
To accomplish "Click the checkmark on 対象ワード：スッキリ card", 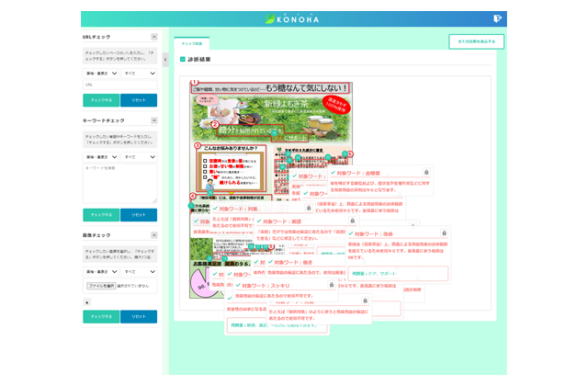I will pos(238,286).
